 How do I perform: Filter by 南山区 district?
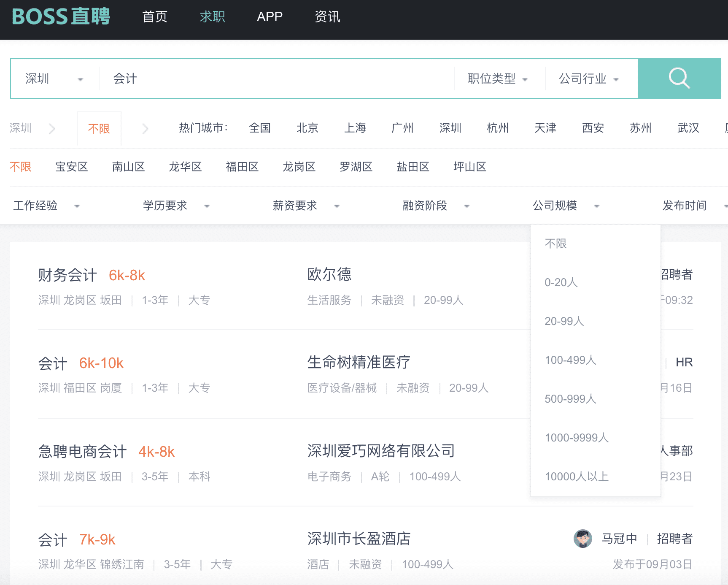click(x=129, y=167)
